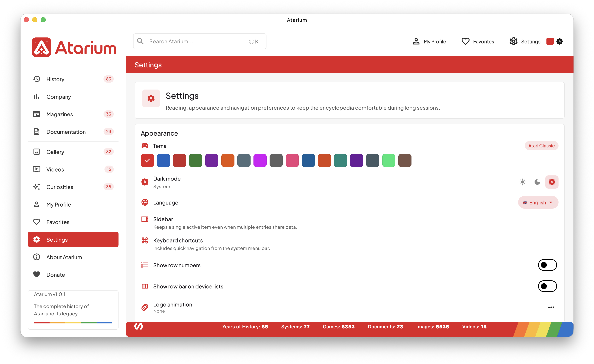Viewport: 594px width, 364px height.
Task: Go to Company section
Action: [x=73, y=97]
